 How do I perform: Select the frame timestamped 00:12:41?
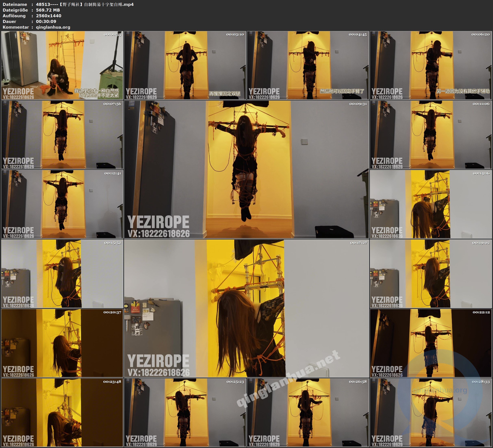pyautogui.click(x=62, y=204)
